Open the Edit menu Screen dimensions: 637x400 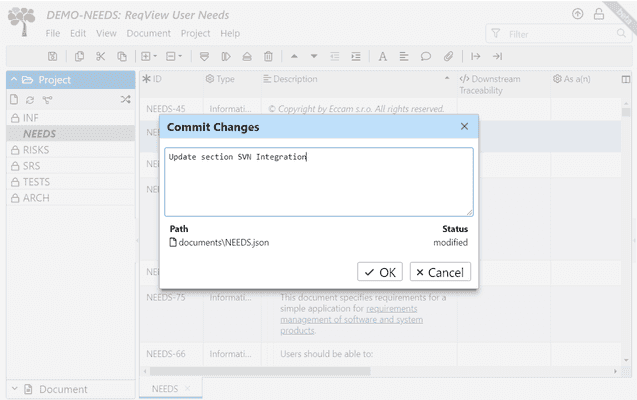point(77,33)
